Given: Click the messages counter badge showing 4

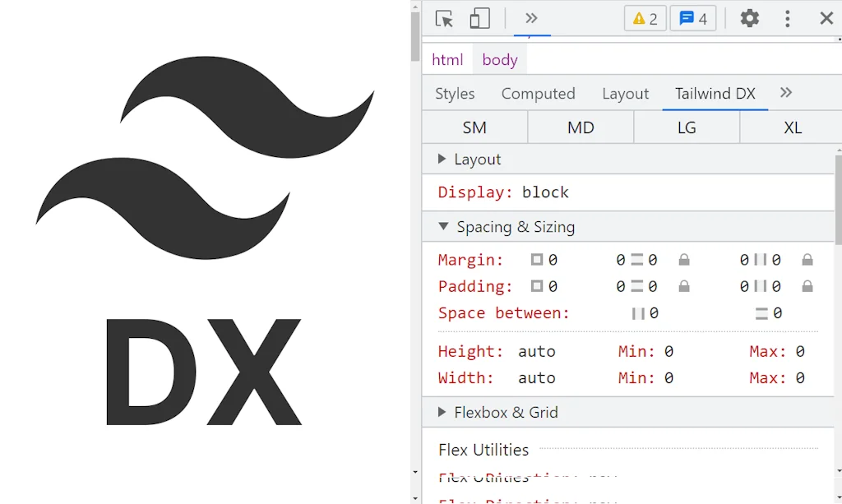Looking at the screenshot, I should click(692, 19).
